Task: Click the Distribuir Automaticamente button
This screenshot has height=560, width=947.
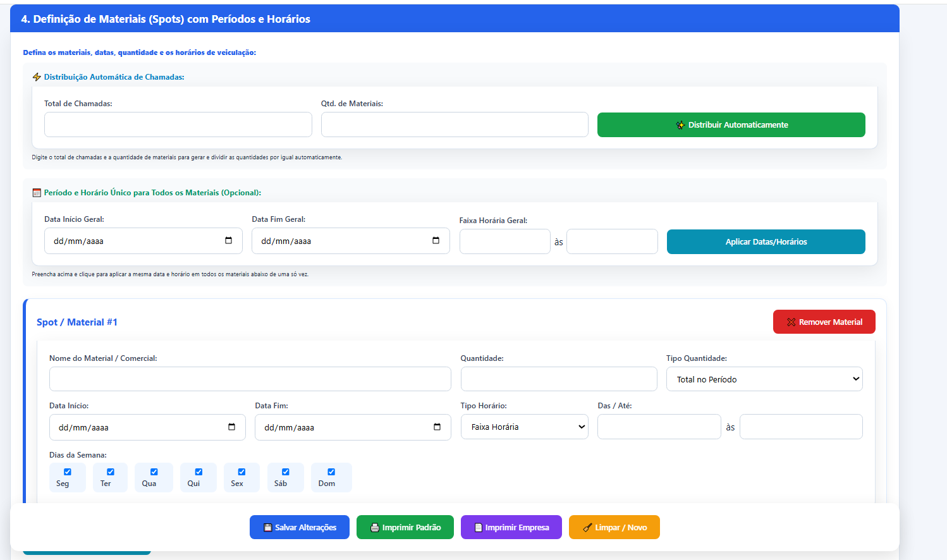Action: pyautogui.click(x=731, y=125)
